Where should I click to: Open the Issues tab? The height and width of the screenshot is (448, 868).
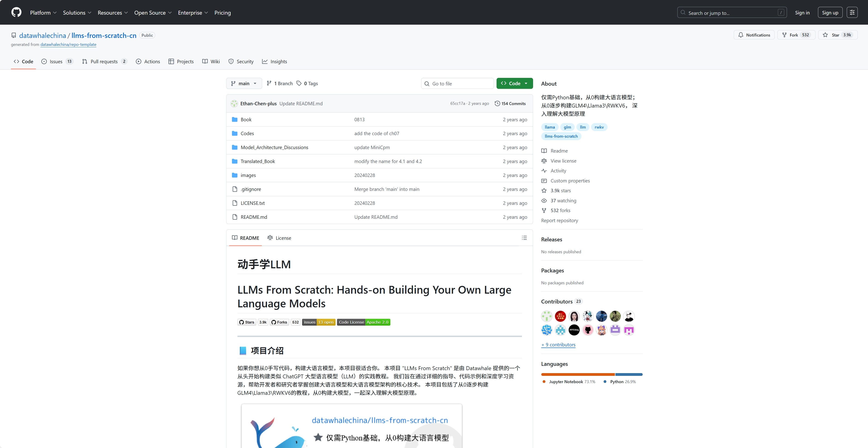(56, 61)
